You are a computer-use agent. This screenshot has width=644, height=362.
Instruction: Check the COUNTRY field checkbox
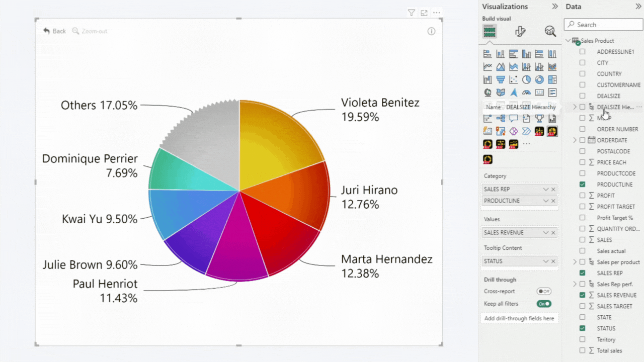click(x=582, y=73)
